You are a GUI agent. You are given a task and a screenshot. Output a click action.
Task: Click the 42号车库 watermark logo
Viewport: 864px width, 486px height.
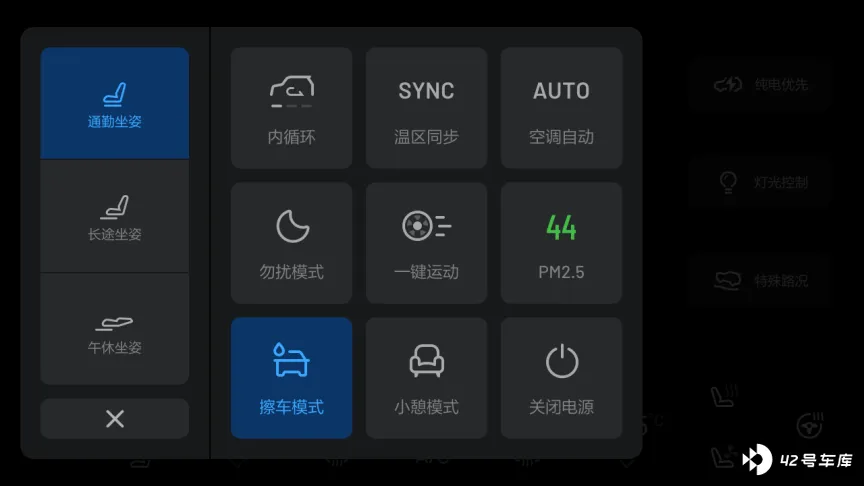pyautogui.click(x=797, y=459)
